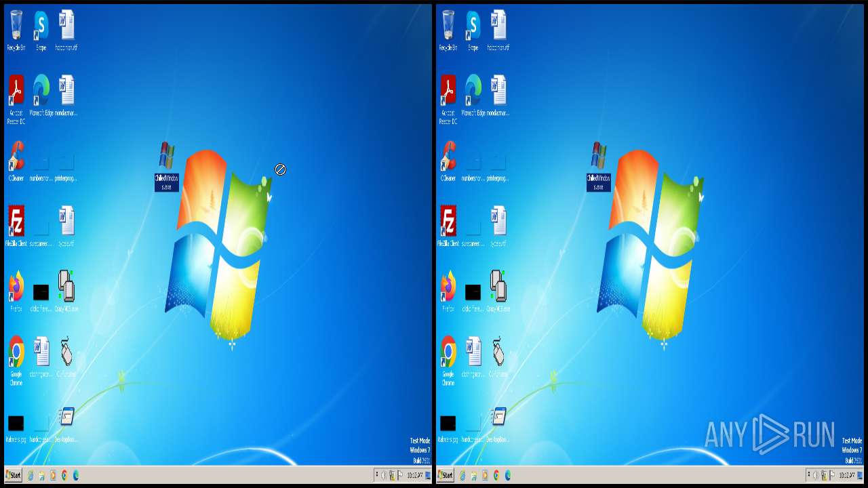Open Windows Media Player from right screen taskbar

click(485, 475)
